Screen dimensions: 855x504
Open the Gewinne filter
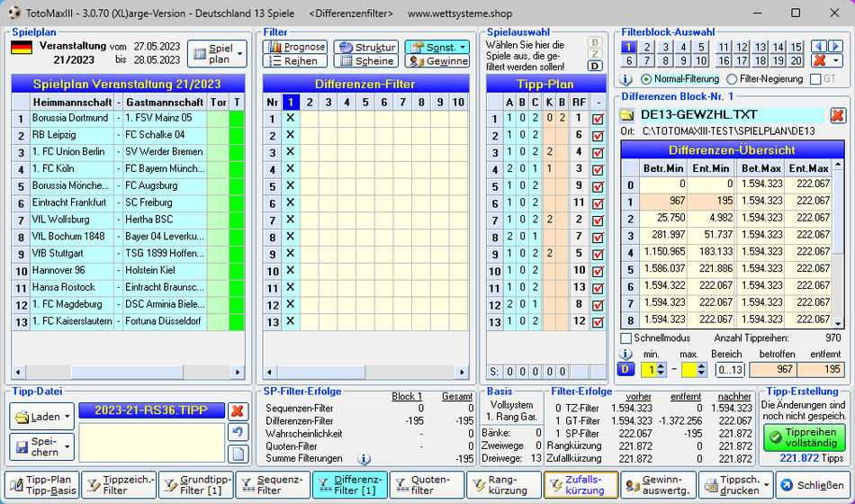436,60
